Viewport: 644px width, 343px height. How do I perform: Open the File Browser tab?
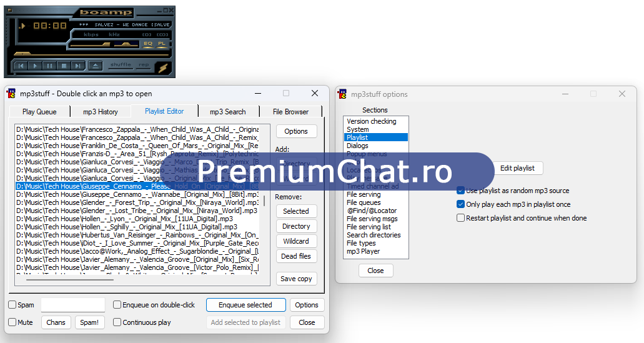[x=290, y=112]
